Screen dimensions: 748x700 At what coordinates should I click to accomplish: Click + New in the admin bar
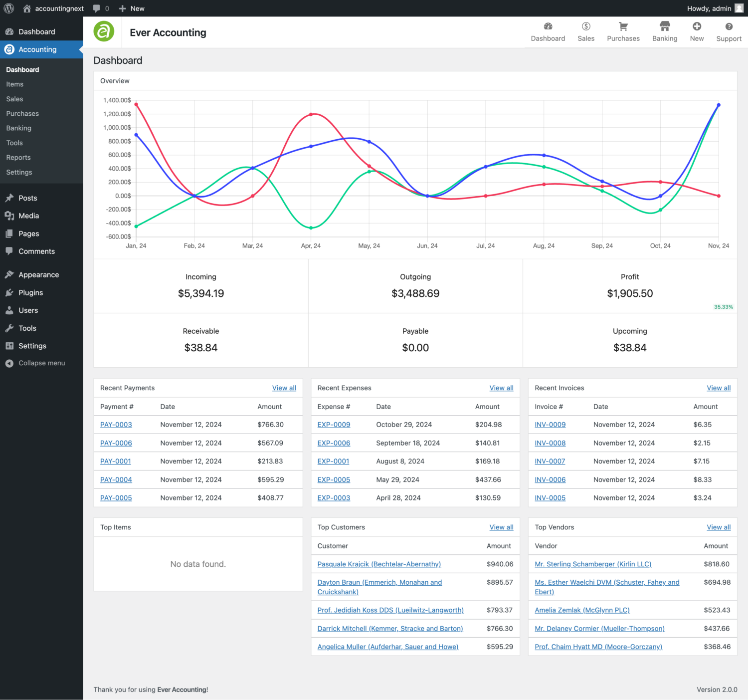click(x=131, y=8)
